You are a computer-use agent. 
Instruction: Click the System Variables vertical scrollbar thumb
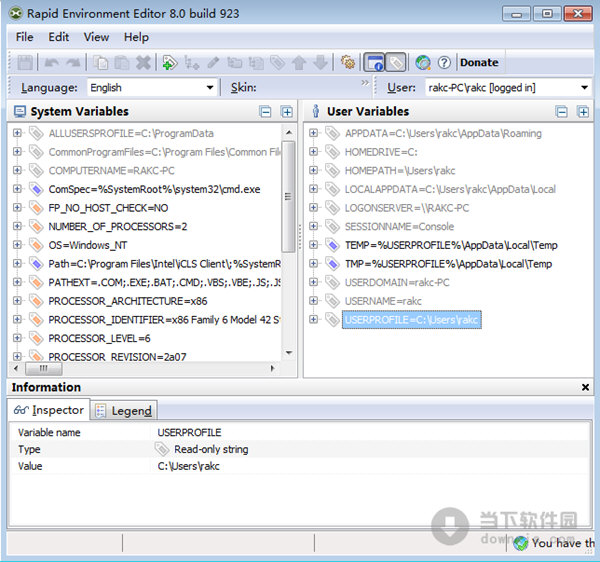288,197
